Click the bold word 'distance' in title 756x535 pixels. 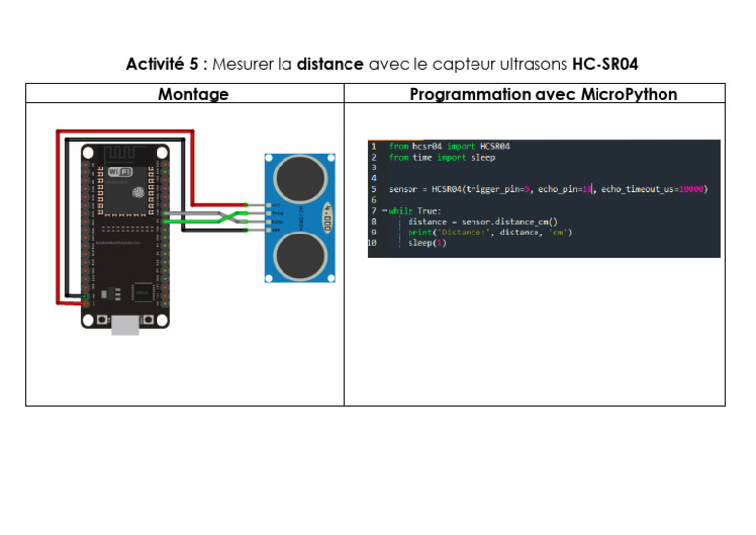(x=331, y=64)
